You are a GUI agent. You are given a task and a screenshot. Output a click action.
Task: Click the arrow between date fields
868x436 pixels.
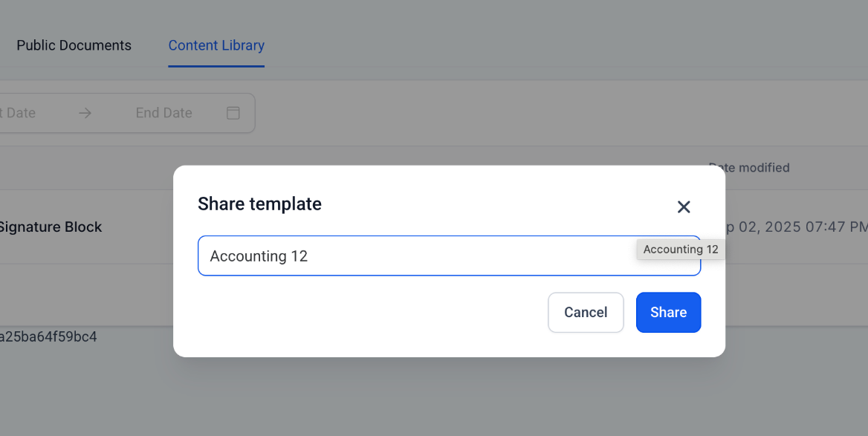[x=85, y=113]
